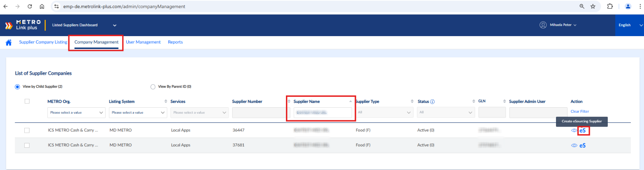The image size is (644, 170).
Task: Create eSourcing supplier for row 36447
Action: [583, 130]
